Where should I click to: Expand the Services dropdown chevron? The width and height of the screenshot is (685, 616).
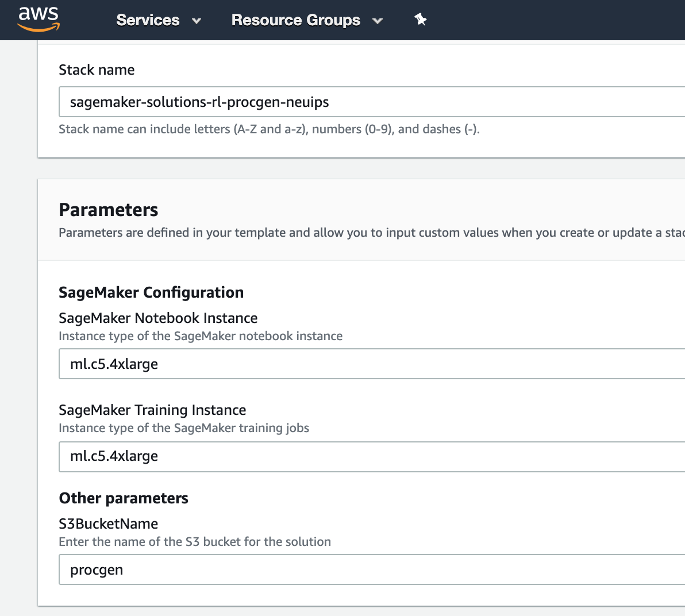[197, 21]
